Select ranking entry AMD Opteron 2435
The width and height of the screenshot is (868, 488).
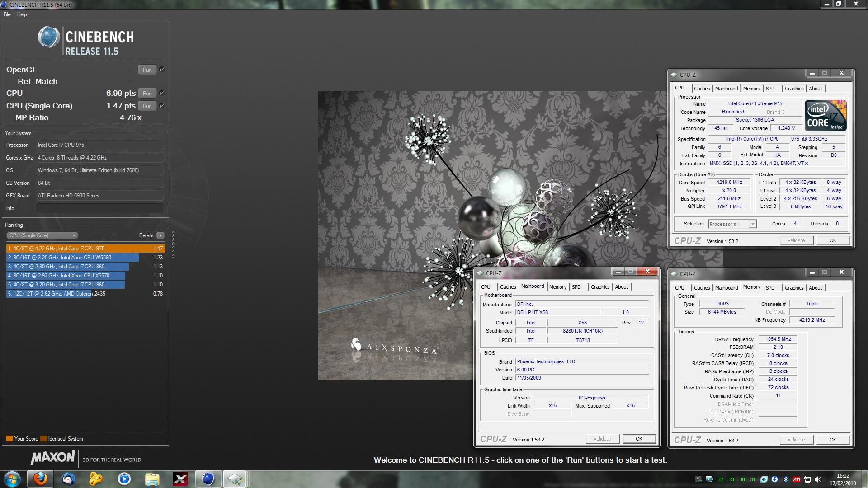[x=85, y=294]
